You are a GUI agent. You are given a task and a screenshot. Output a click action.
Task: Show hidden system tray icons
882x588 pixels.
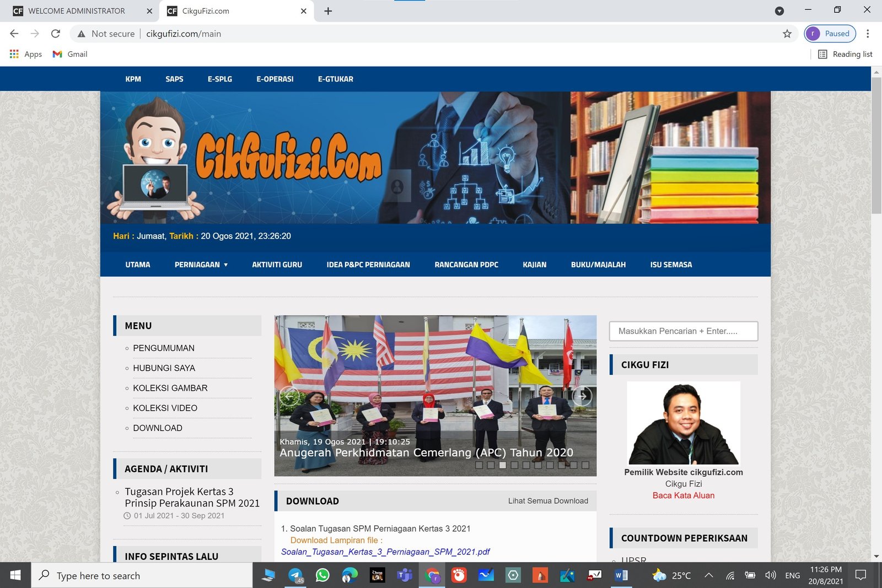point(709,575)
